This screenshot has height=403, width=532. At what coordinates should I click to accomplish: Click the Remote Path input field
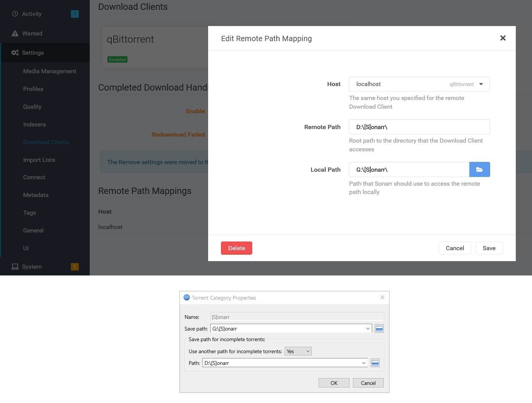tap(420, 127)
